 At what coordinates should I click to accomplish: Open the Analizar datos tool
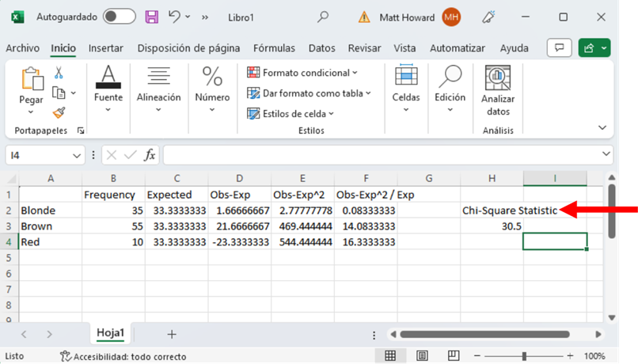pos(498,90)
